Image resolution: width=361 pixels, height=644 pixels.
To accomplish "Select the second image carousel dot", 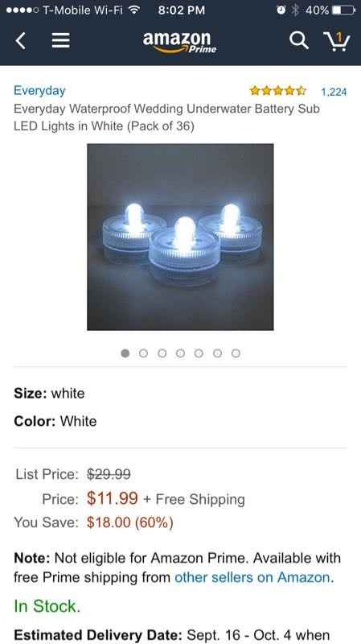I will (x=143, y=353).
